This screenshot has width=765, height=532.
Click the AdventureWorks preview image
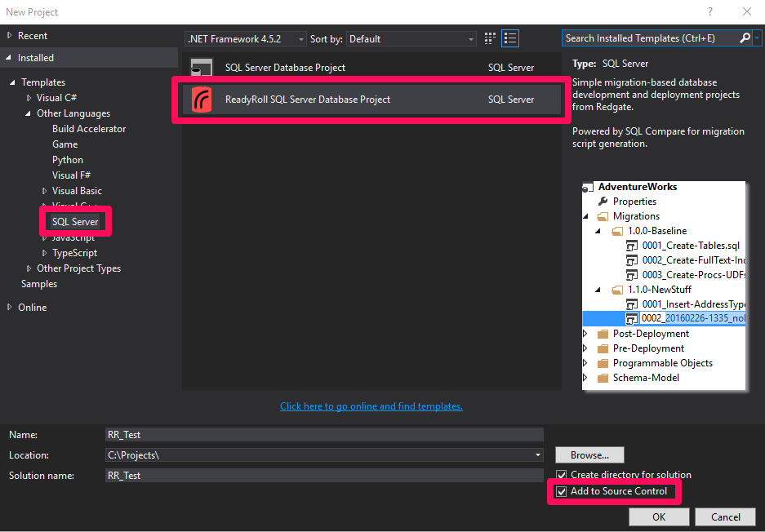(664, 286)
